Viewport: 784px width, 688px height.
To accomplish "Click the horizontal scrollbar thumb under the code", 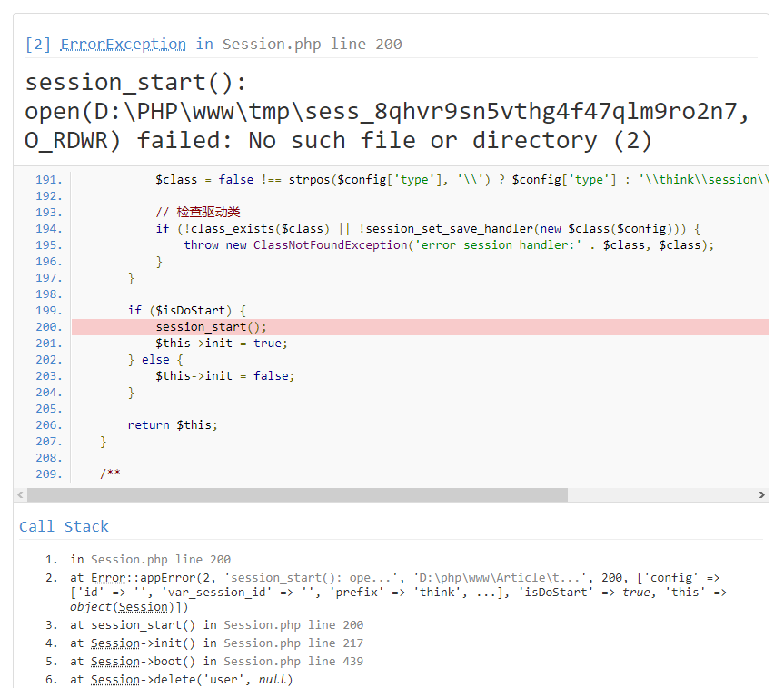I will click(x=296, y=495).
